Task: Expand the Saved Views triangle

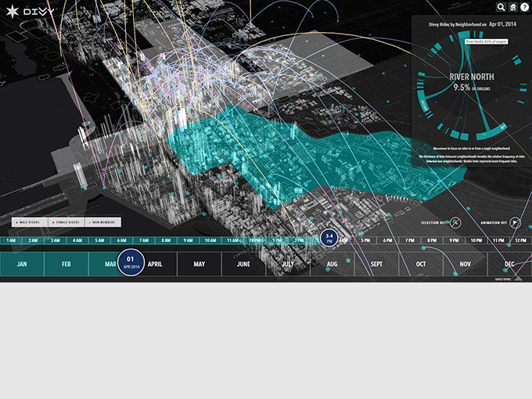Action: [518, 279]
